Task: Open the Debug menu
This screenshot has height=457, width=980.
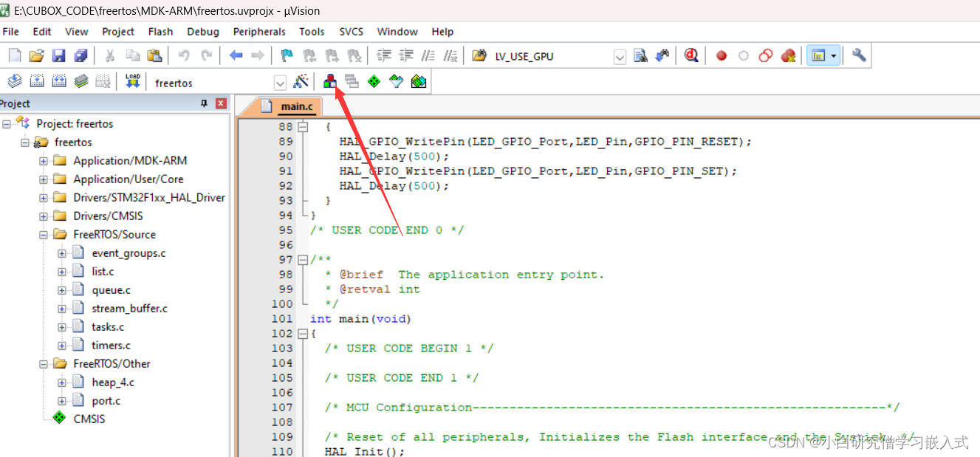Action: click(203, 32)
